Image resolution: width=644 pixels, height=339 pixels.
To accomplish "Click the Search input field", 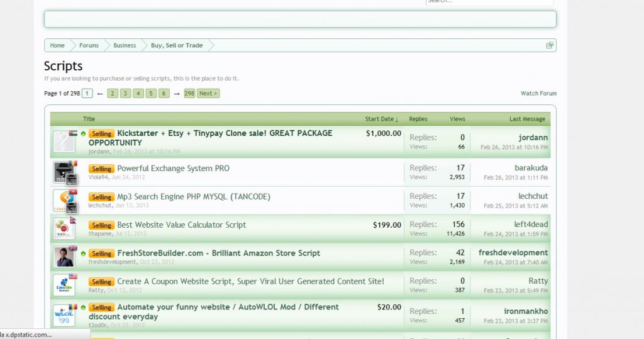I will pyautogui.click(x=489, y=2).
